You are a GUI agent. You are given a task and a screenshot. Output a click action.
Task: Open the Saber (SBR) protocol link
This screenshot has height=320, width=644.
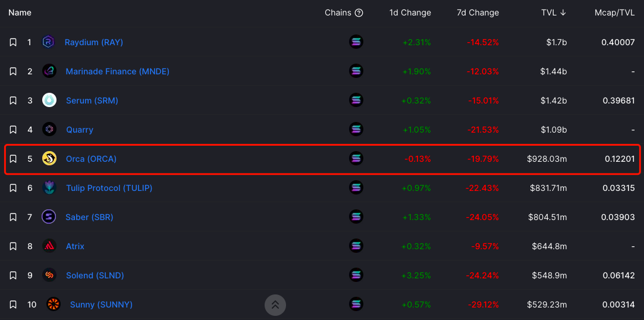coord(89,217)
